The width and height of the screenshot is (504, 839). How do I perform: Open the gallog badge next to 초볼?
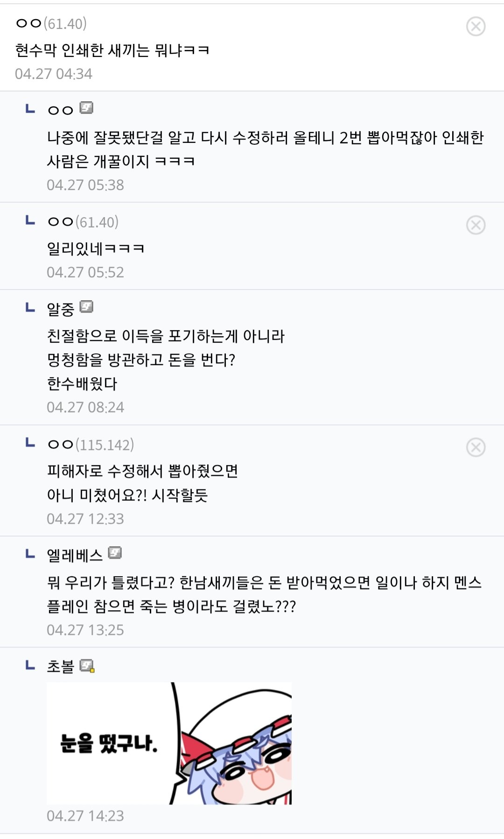pos(87,666)
